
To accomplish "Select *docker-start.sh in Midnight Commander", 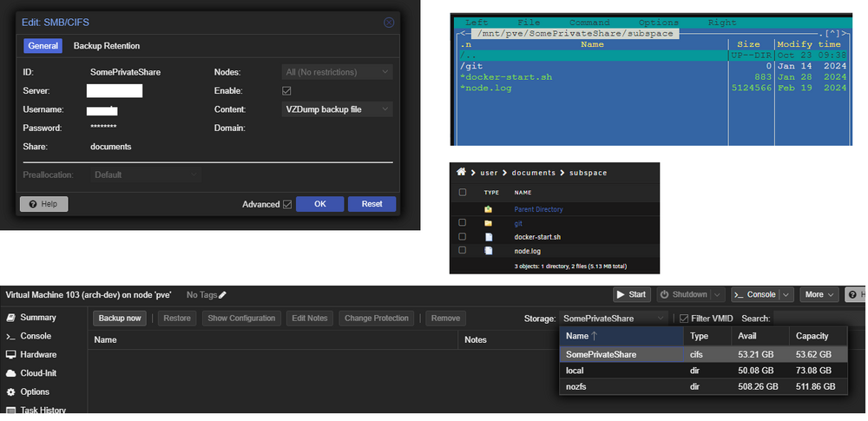I will (653, 77).
